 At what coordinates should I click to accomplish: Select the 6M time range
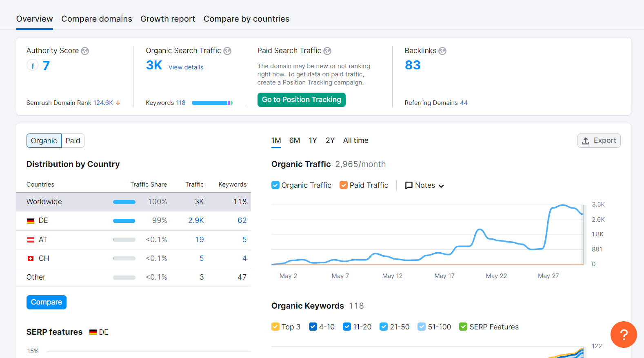(295, 140)
